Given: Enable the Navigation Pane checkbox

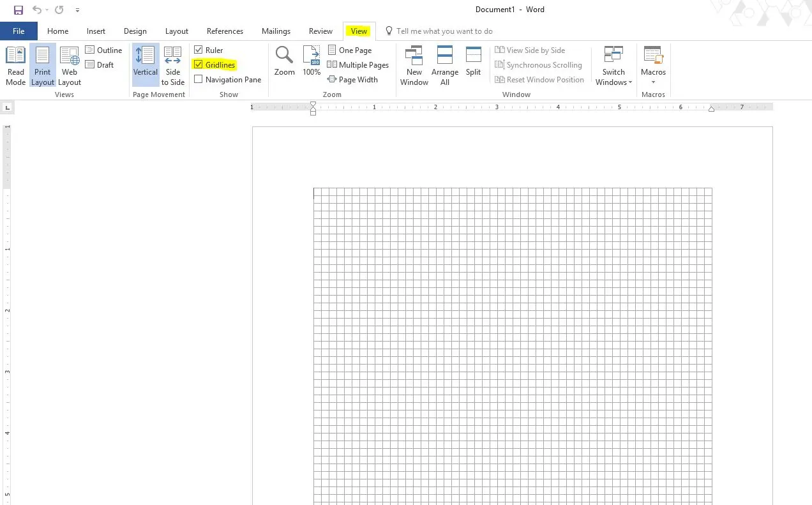Looking at the screenshot, I should point(199,79).
